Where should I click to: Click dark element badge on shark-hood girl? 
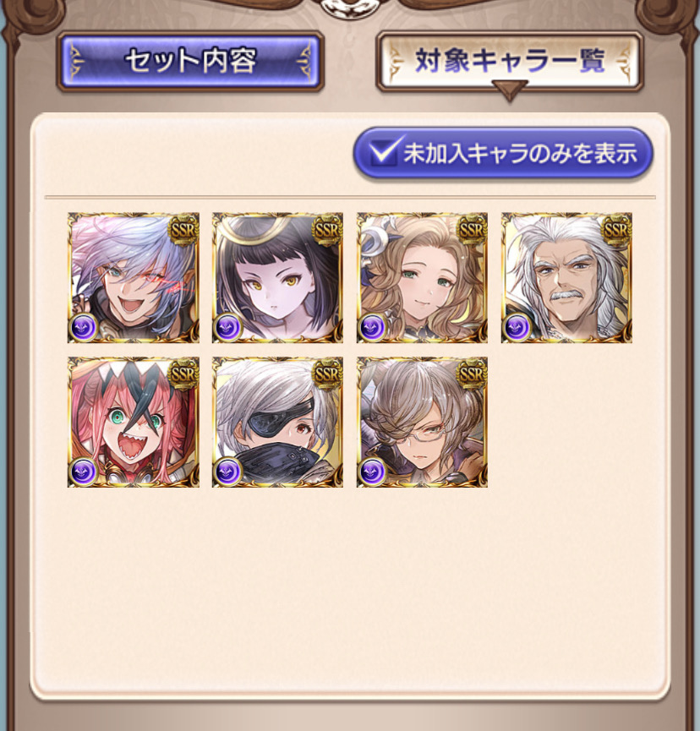click(84, 472)
